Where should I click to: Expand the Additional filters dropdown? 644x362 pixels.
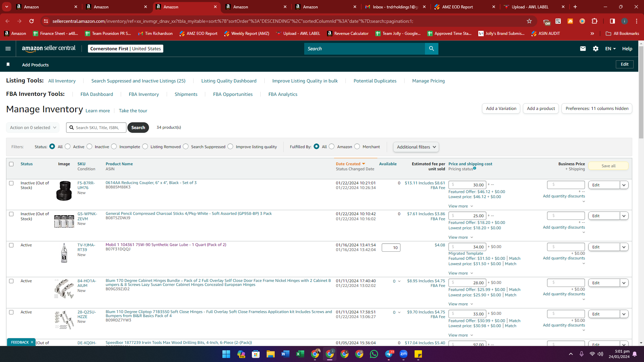click(416, 147)
